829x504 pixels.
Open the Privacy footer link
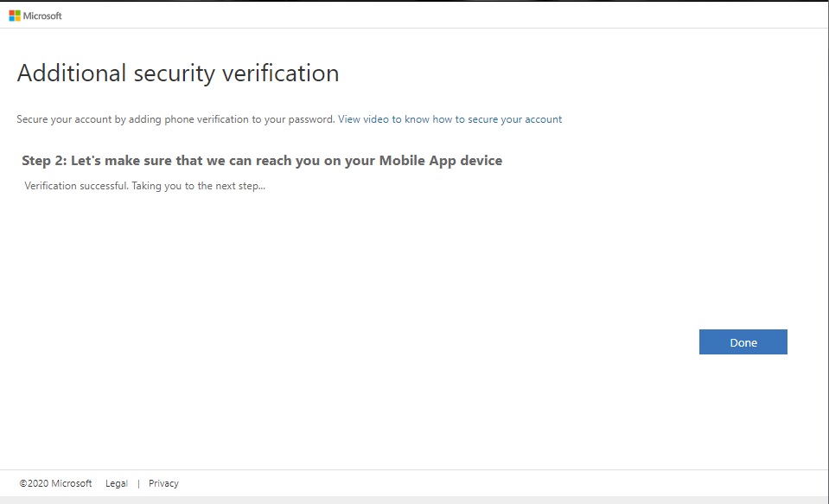(x=163, y=483)
